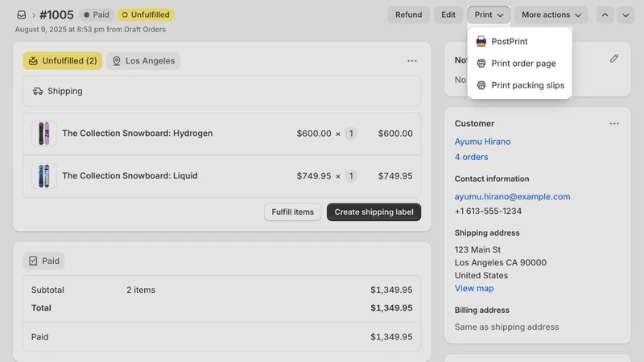
Task: Open Hydrogen snowboard thumbnail
Action: click(44, 134)
